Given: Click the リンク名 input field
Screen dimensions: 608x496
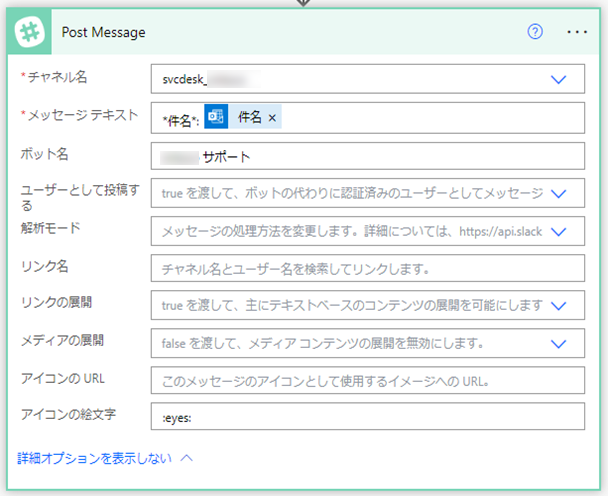Looking at the screenshot, I should (367, 268).
